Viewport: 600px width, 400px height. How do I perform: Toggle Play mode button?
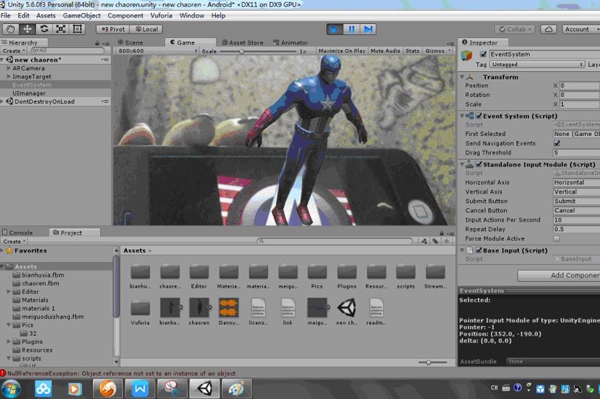[334, 29]
